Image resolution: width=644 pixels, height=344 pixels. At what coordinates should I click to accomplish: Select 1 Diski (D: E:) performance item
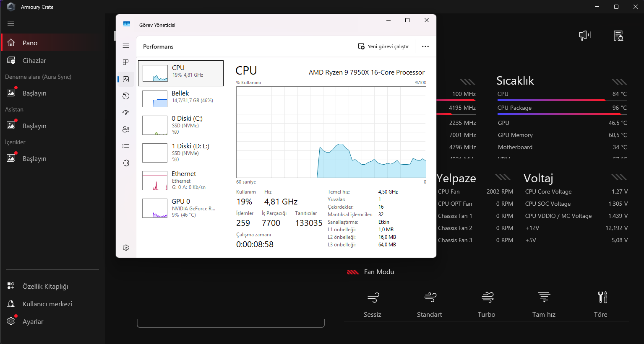click(x=181, y=153)
